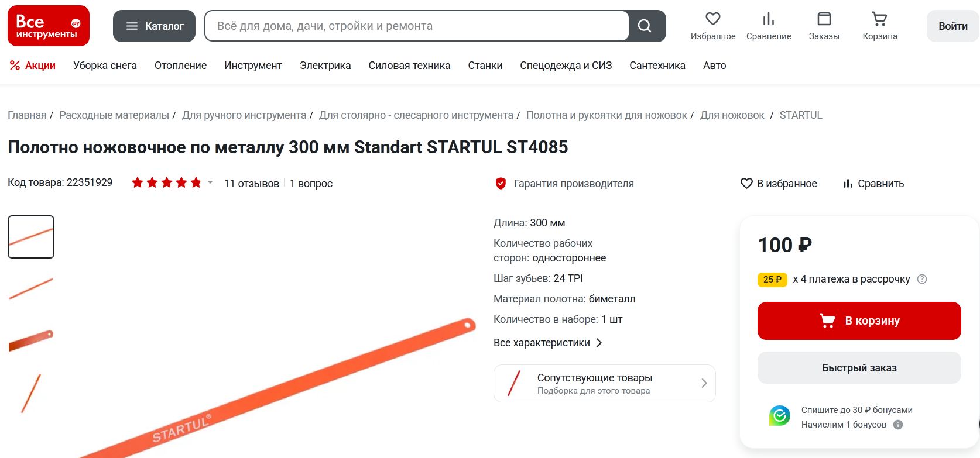Expand Все характеристики list
The width and height of the screenshot is (980, 458).
coord(548,343)
